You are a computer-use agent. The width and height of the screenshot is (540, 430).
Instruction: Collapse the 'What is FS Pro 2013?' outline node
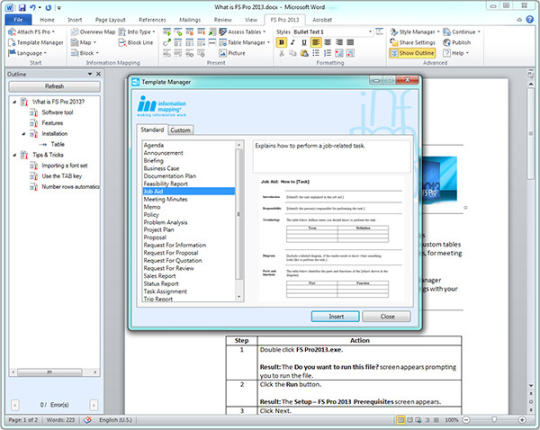(14, 102)
